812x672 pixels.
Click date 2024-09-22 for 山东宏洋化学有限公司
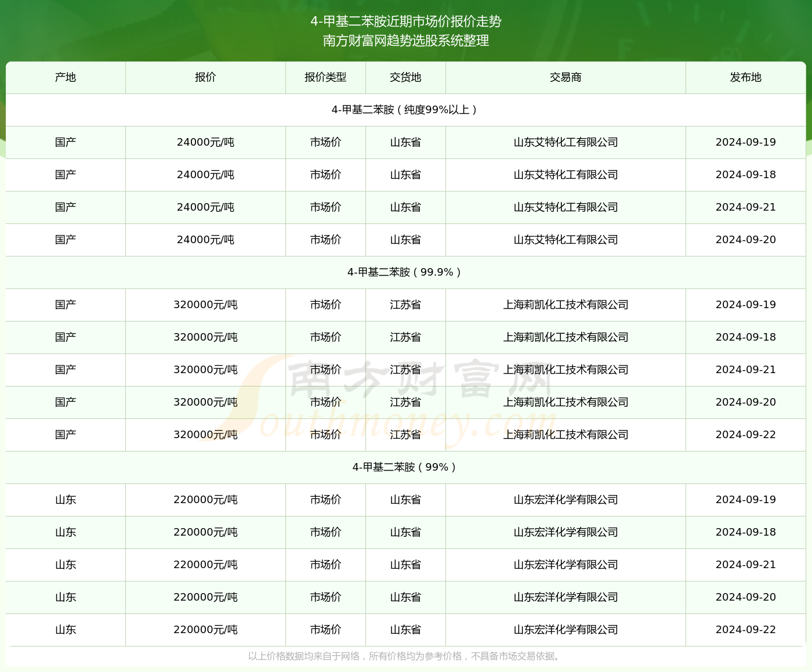[746, 630]
